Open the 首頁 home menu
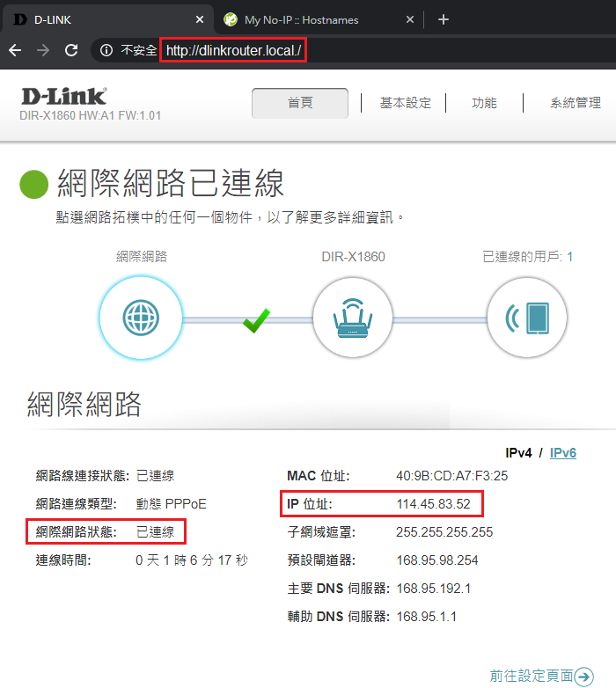 [x=300, y=103]
